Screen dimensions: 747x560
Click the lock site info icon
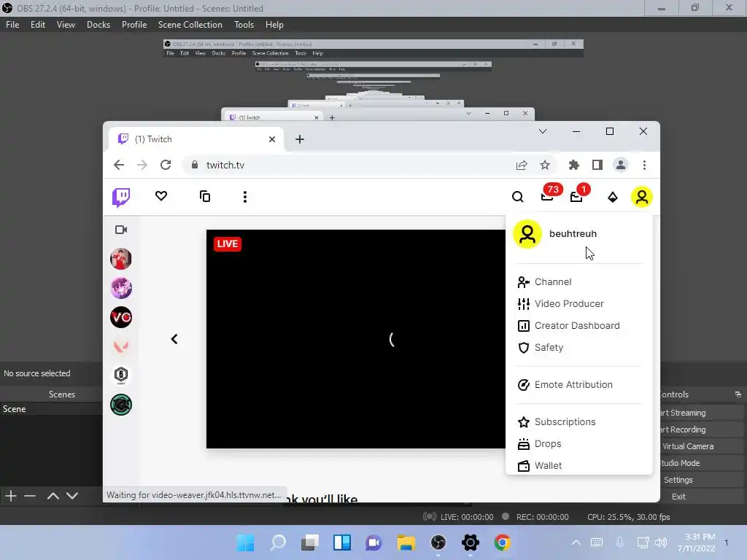tap(194, 165)
